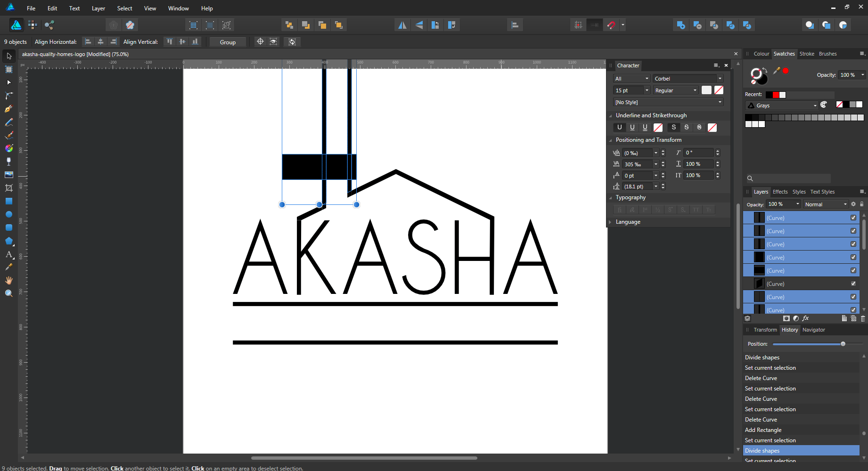
Task: Switch to the Text Styles tab
Action: click(822, 192)
